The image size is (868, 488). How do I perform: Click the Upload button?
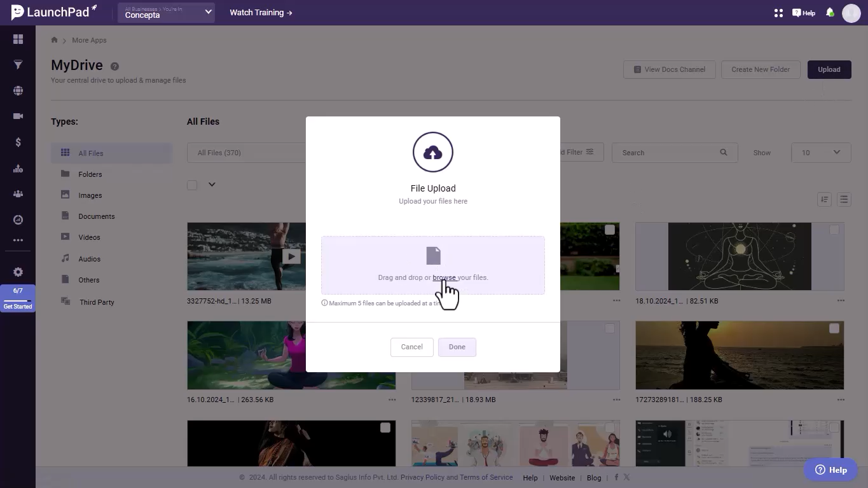pyautogui.click(x=829, y=69)
